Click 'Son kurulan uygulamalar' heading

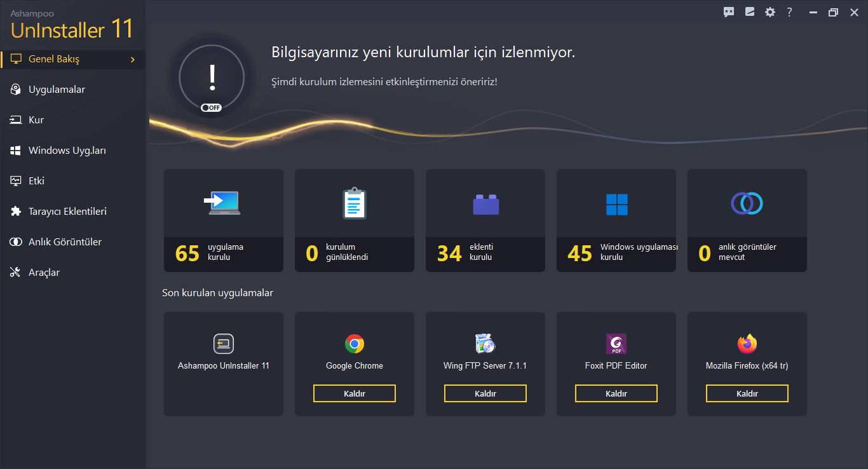click(x=218, y=293)
